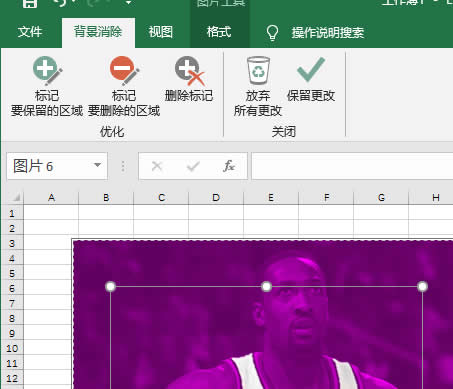
Task: Select row 12 header
Action: [x=12, y=378]
